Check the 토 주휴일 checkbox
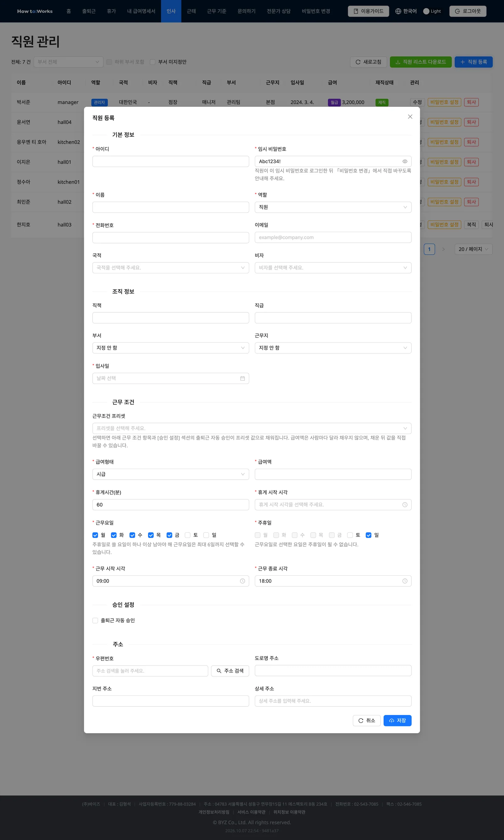This screenshot has height=840, width=504. click(350, 535)
